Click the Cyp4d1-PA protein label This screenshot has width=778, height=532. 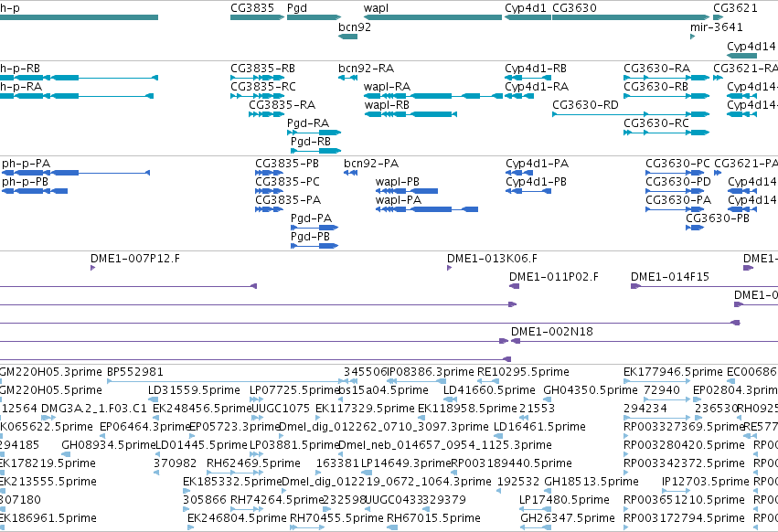pos(537,164)
